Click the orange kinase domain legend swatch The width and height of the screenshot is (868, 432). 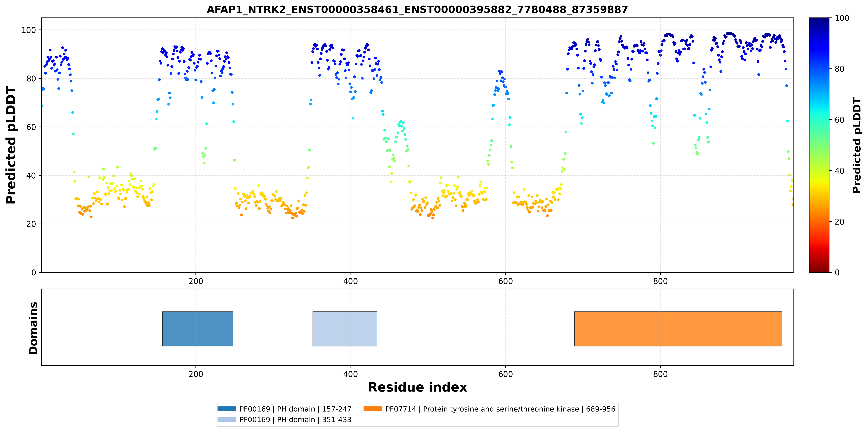(x=373, y=409)
